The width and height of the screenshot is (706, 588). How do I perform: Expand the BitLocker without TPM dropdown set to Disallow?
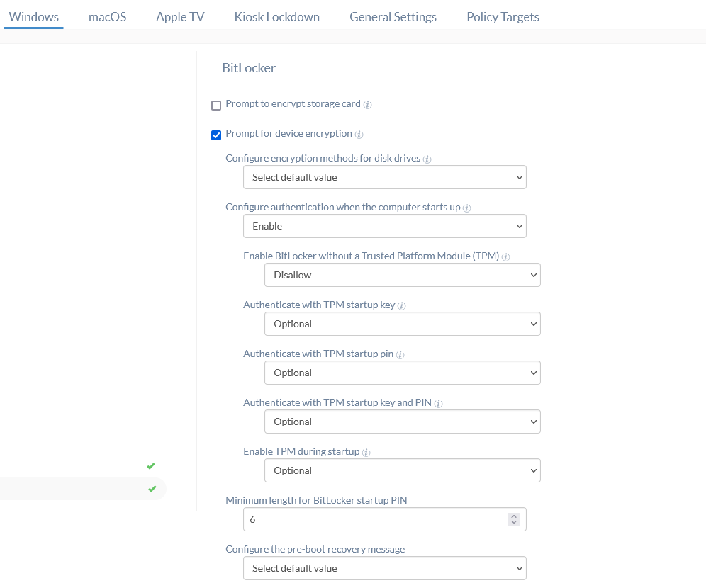coord(402,275)
